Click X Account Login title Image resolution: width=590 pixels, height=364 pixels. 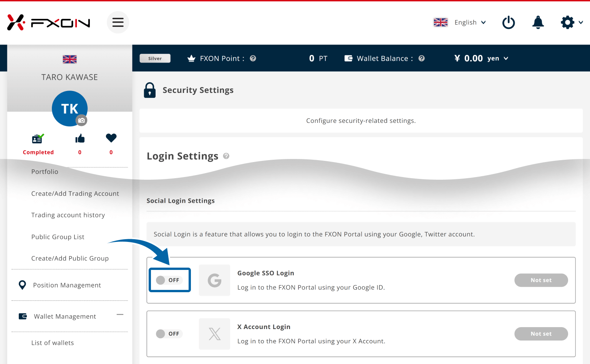pyautogui.click(x=264, y=327)
